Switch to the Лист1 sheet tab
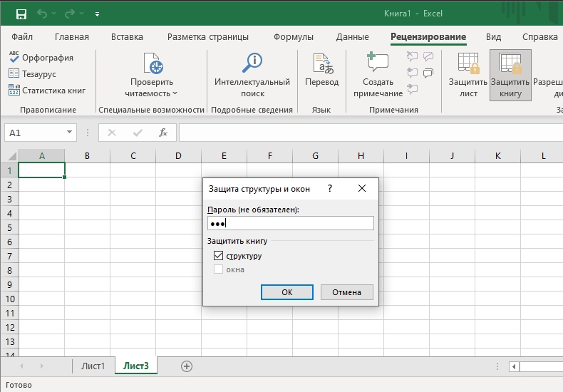This screenshot has height=392, width=563. point(93,366)
